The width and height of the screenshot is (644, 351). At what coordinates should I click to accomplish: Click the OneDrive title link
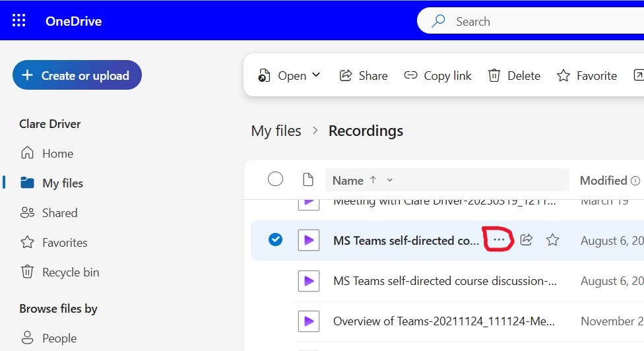pos(73,21)
